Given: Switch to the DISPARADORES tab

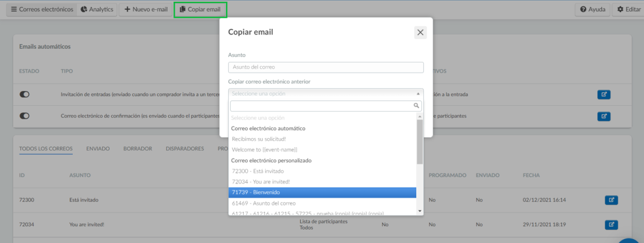Looking at the screenshot, I should click(x=185, y=149).
